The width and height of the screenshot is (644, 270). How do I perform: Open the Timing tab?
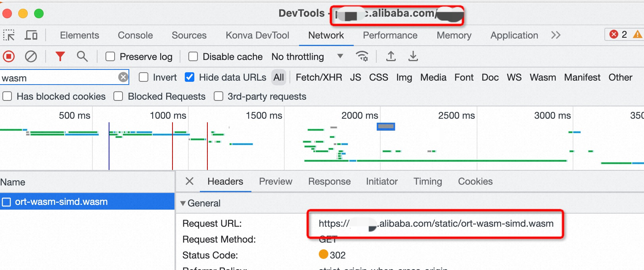(x=427, y=181)
